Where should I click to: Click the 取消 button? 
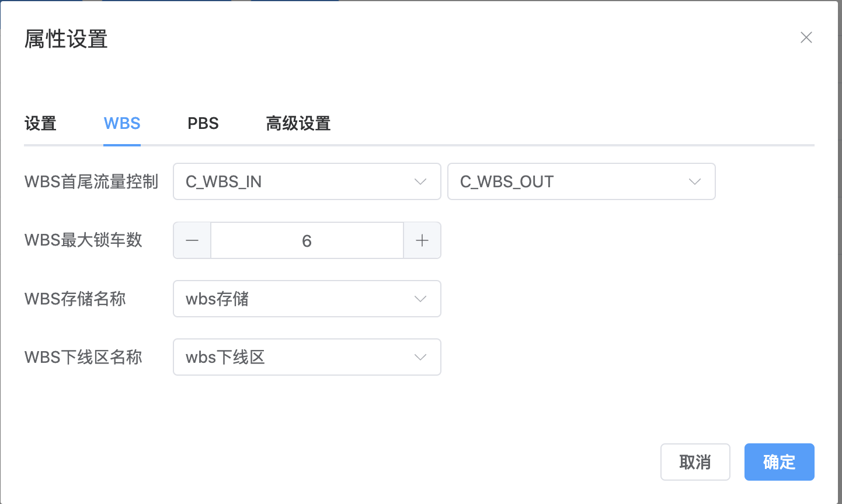point(695,462)
